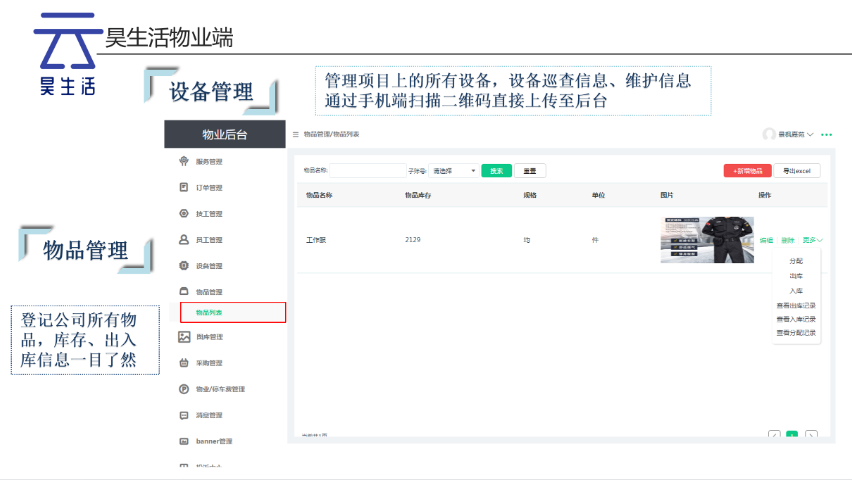Image resolution: width=852 pixels, height=480 pixels.
Task: Open the 请选择 dropdown
Action: click(x=454, y=171)
